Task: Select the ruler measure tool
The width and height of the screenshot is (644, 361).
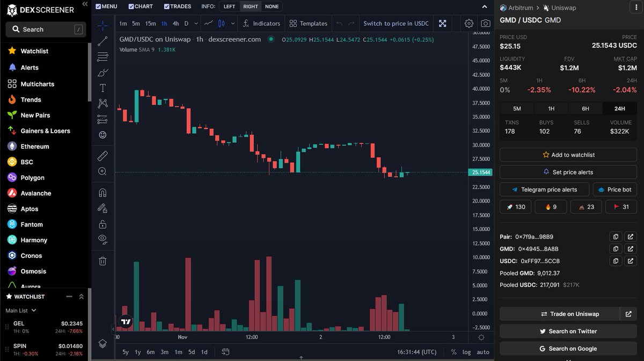Action: pos(103,156)
